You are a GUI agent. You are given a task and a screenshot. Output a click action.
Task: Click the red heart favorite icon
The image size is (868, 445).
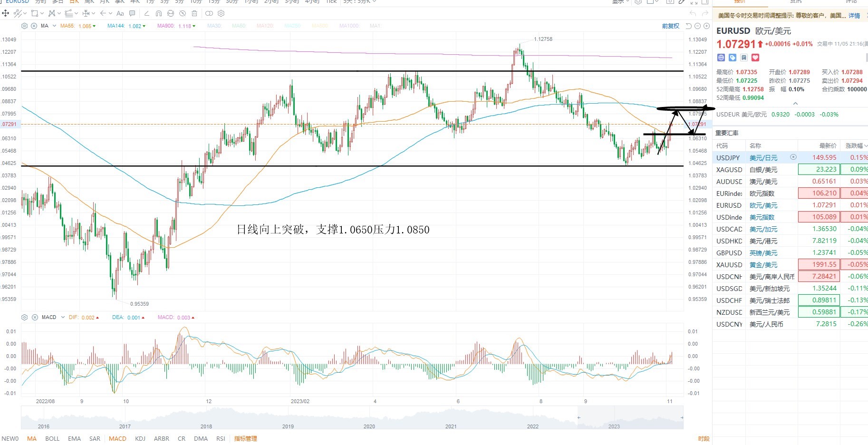755,58
